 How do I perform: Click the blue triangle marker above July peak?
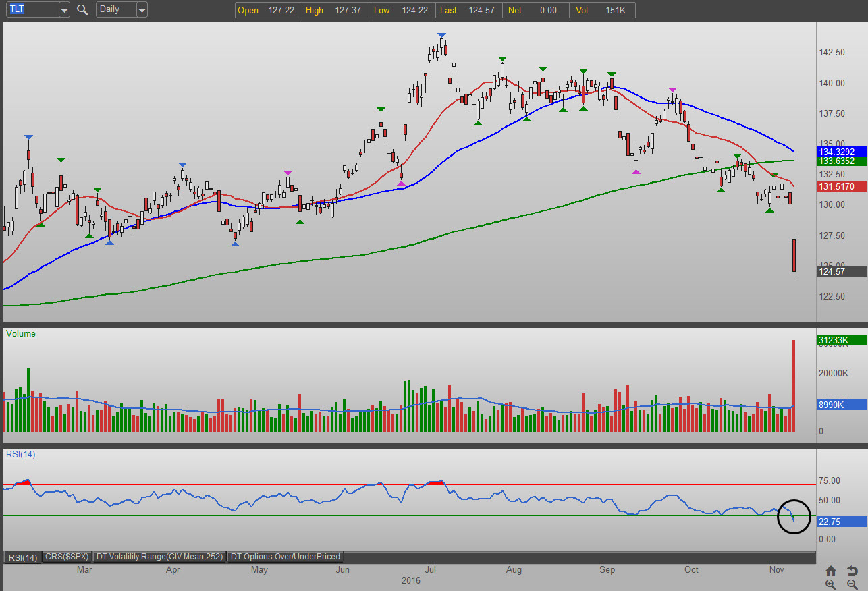coord(441,35)
